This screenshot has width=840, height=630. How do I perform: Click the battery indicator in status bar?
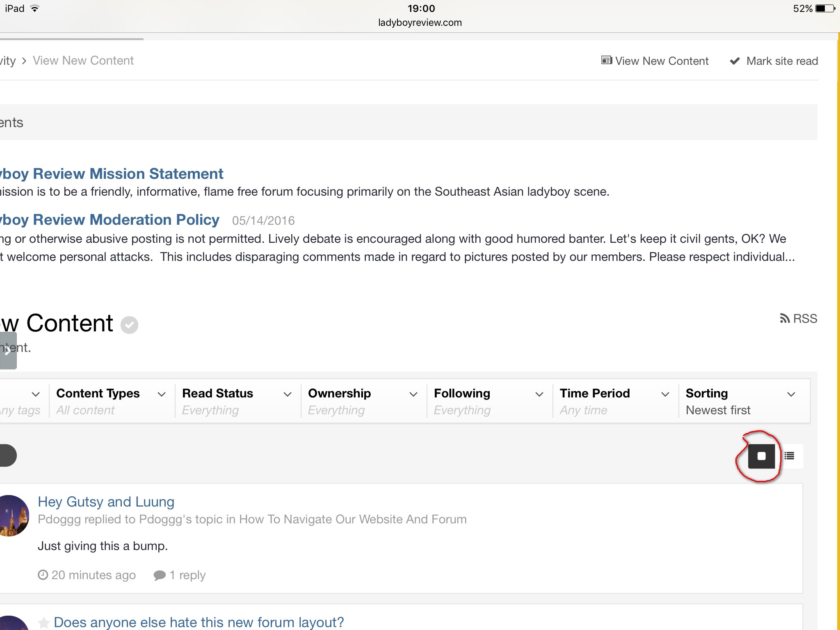[x=825, y=9]
